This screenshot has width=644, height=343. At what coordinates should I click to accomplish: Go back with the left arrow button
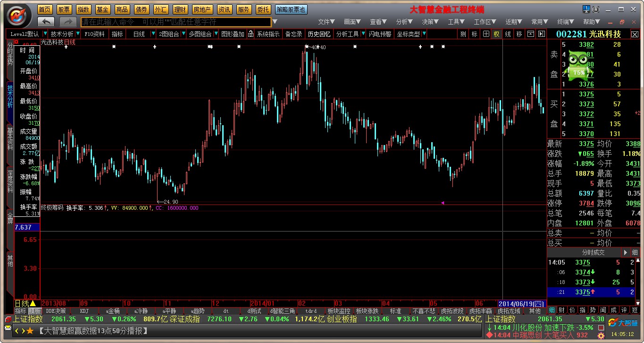tap(46, 22)
